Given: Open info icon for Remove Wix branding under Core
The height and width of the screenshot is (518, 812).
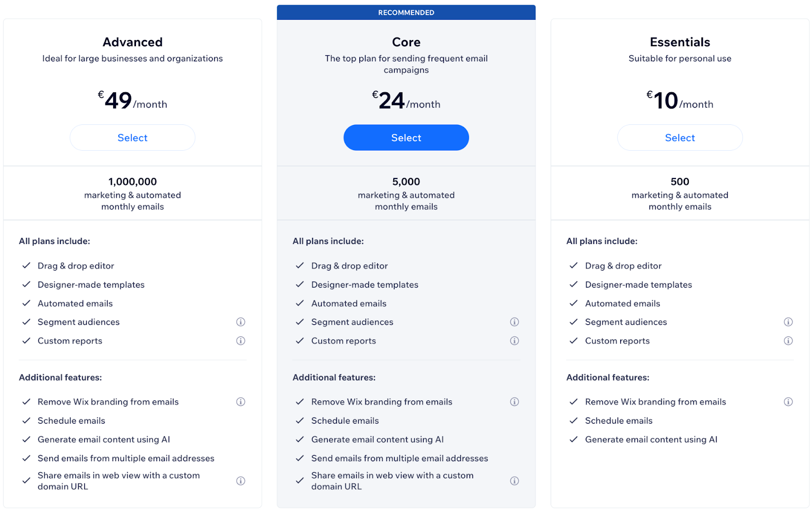Looking at the screenshot, I should click(x=514, y=401).
